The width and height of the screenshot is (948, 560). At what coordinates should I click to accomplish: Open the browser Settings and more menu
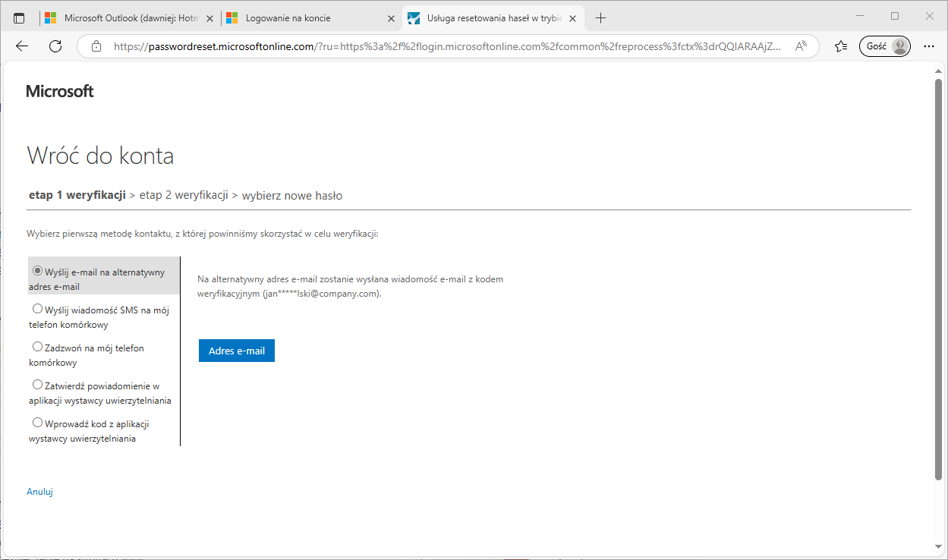click(929, 46)
